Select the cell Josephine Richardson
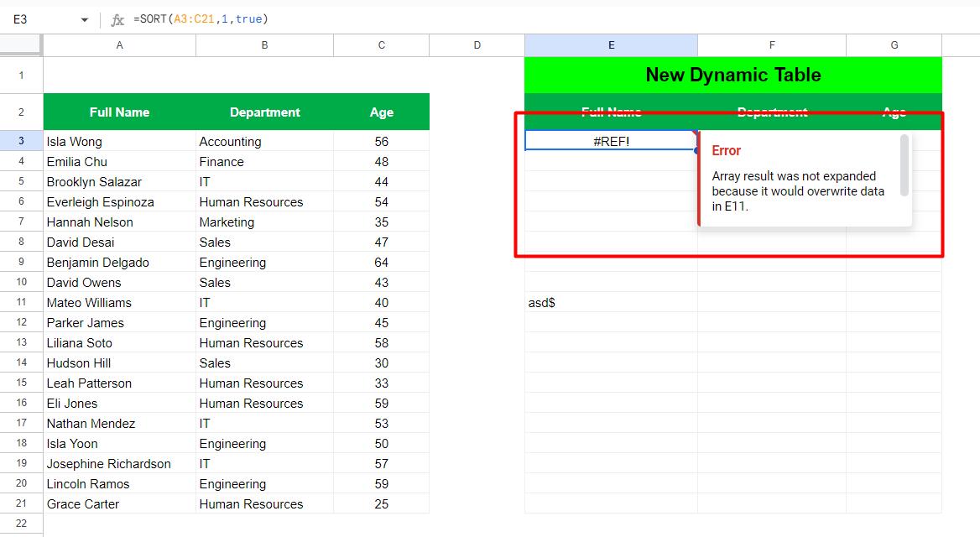Image resolution: width=980 pixels, height=537 pixels. pos(119,464)
